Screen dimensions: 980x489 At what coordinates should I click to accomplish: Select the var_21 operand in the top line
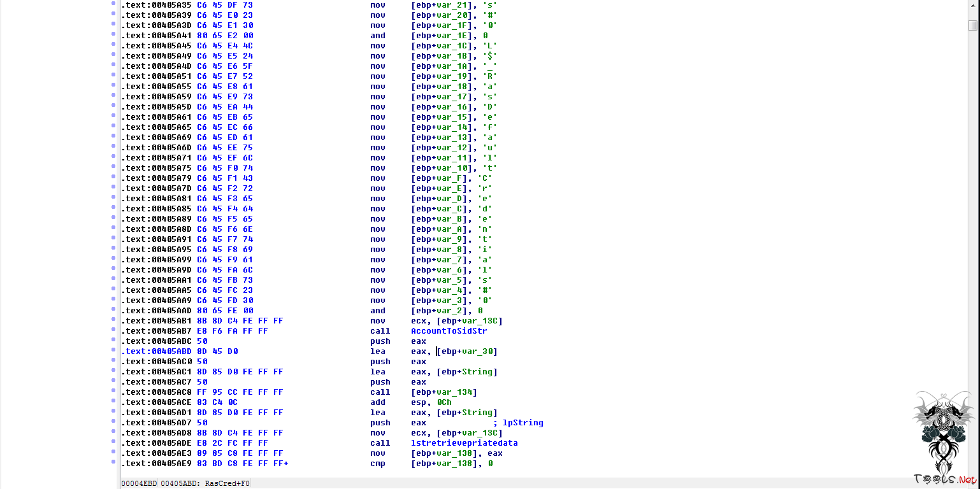pyautogui.click(x=456, y=5)
